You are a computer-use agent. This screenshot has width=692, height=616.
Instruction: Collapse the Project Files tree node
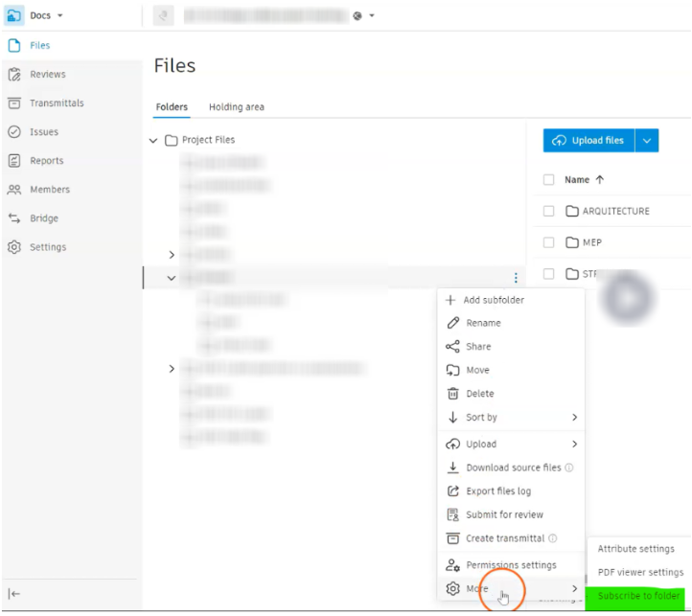pyautogui.click(x=153, y=141)
